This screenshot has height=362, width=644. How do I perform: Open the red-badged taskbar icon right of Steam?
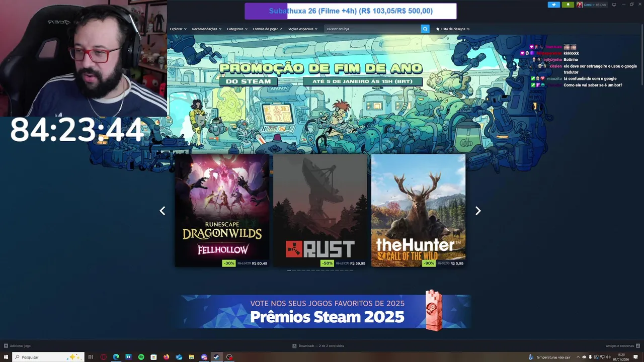[229, 357]
